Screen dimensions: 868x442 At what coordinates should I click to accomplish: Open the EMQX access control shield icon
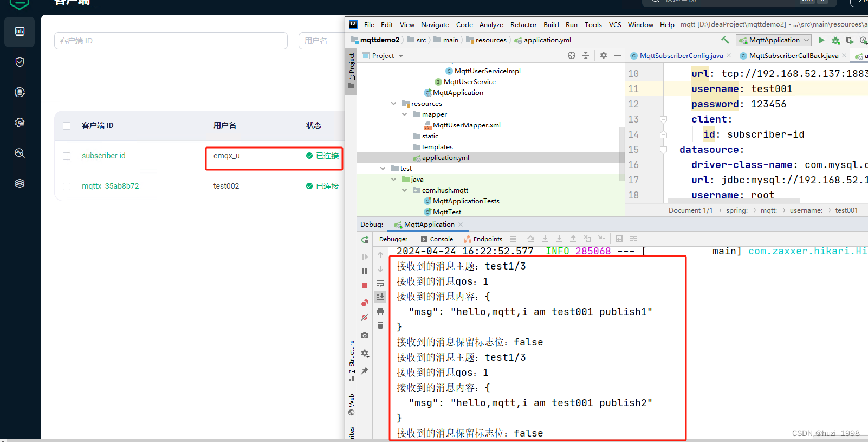(20, 62)
